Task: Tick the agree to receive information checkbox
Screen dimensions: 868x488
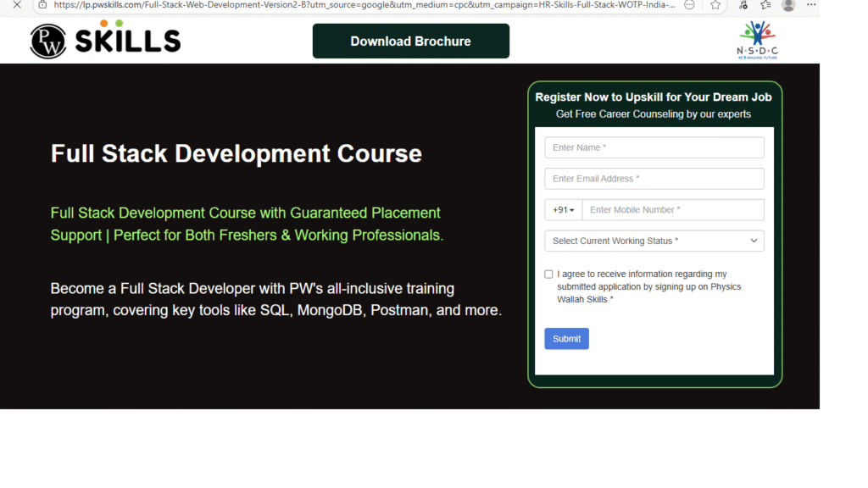Action: tap(548, 274)
